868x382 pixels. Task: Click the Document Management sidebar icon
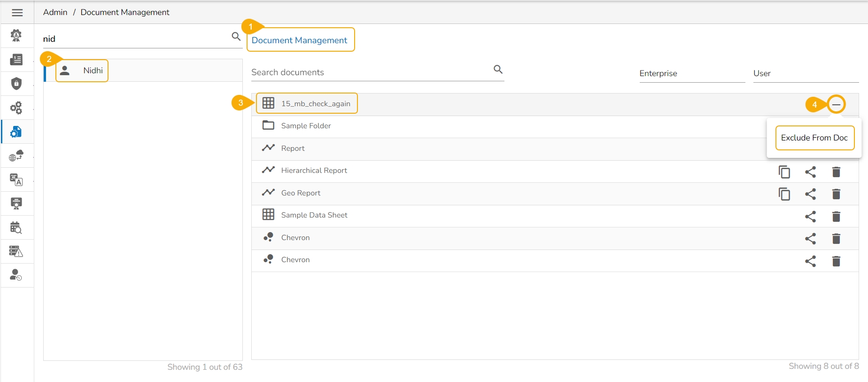point(16,132)
